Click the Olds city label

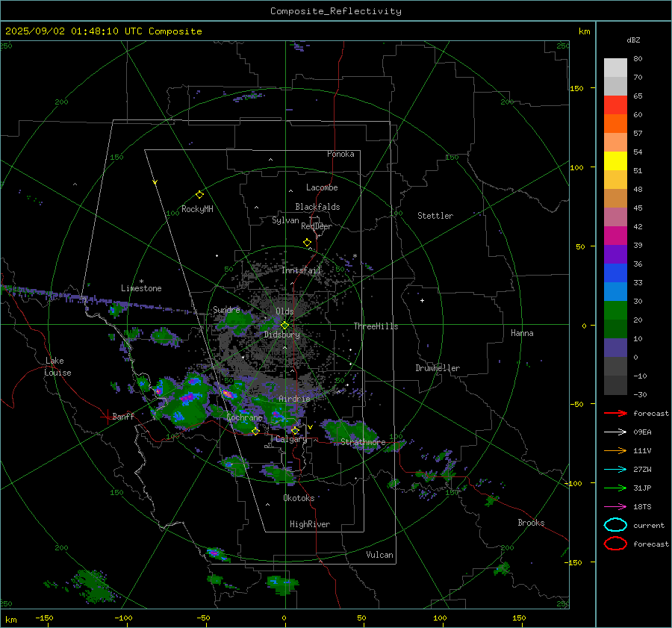[x=284, y=311]
